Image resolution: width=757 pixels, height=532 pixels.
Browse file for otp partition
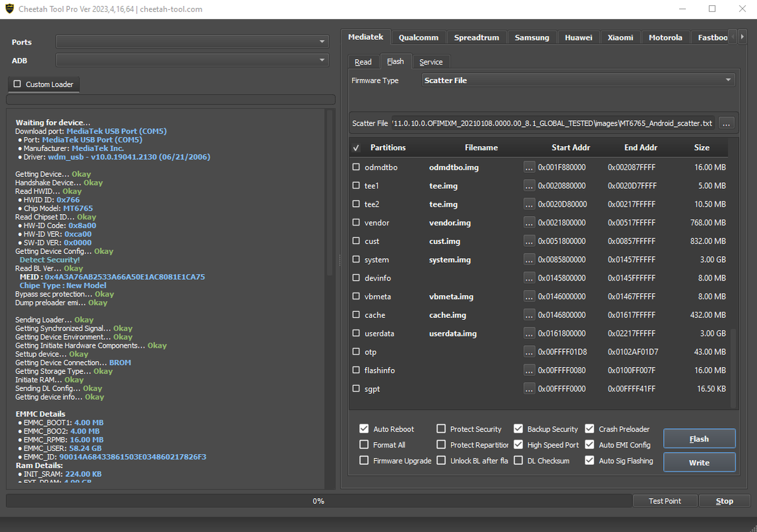coord(529,351)
